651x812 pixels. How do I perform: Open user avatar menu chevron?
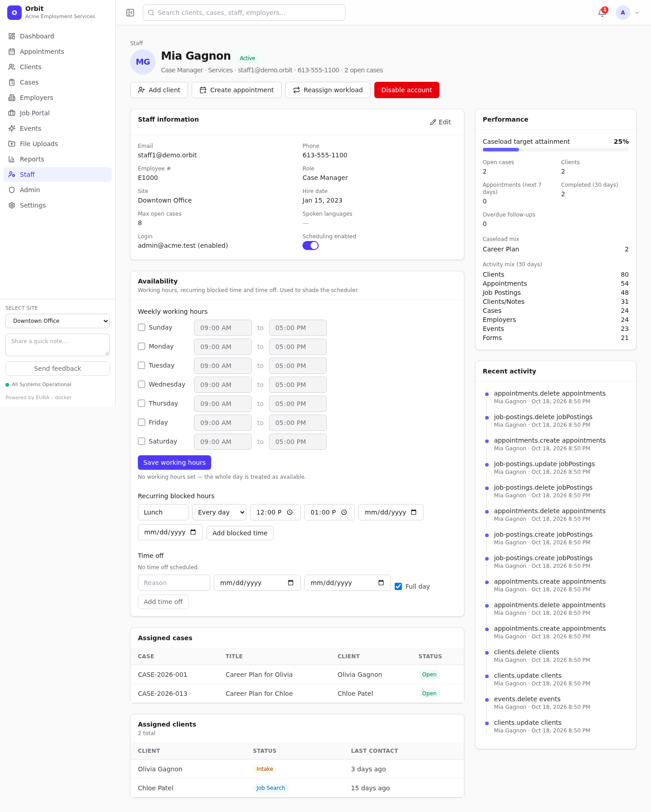[637, 13]
